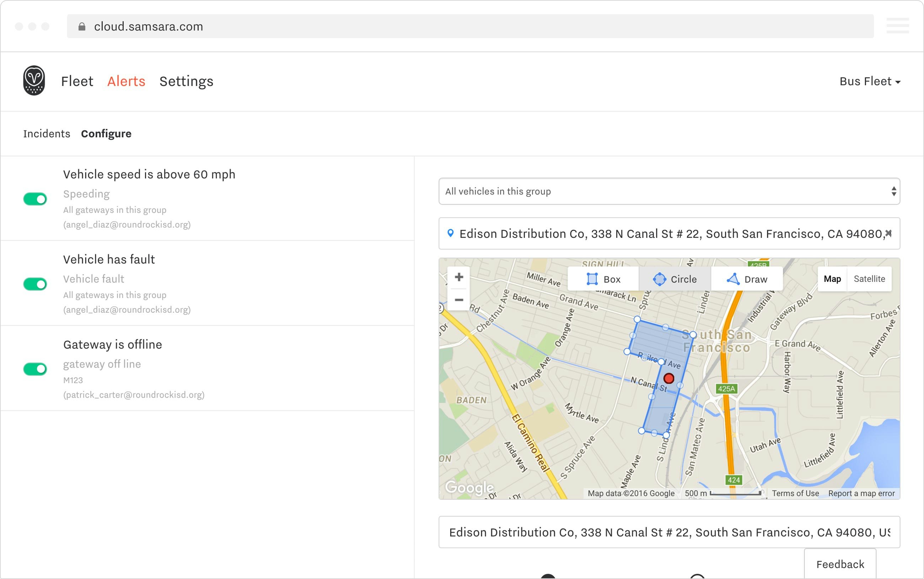Screen dimensions: 924x579
Task: Clear the address search field
Action: pos(888,233)
